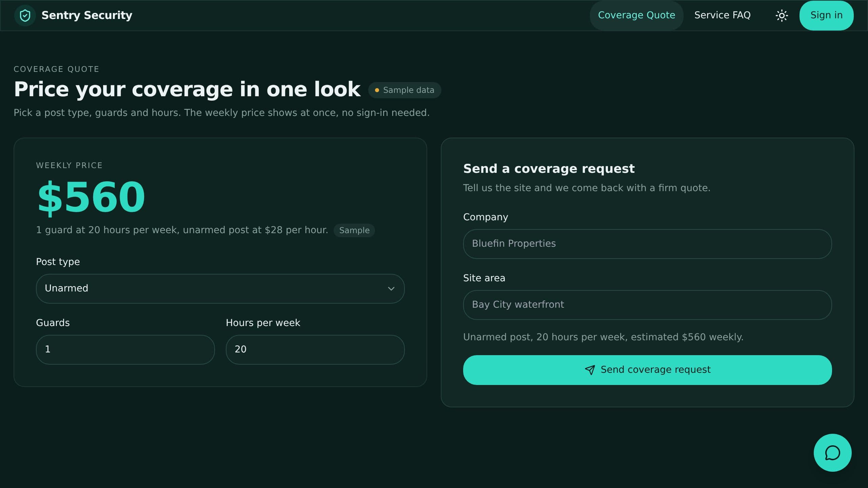Screen dimensions: 868x488
Task: Click the Hours per week field
Action: click(315, 349)
